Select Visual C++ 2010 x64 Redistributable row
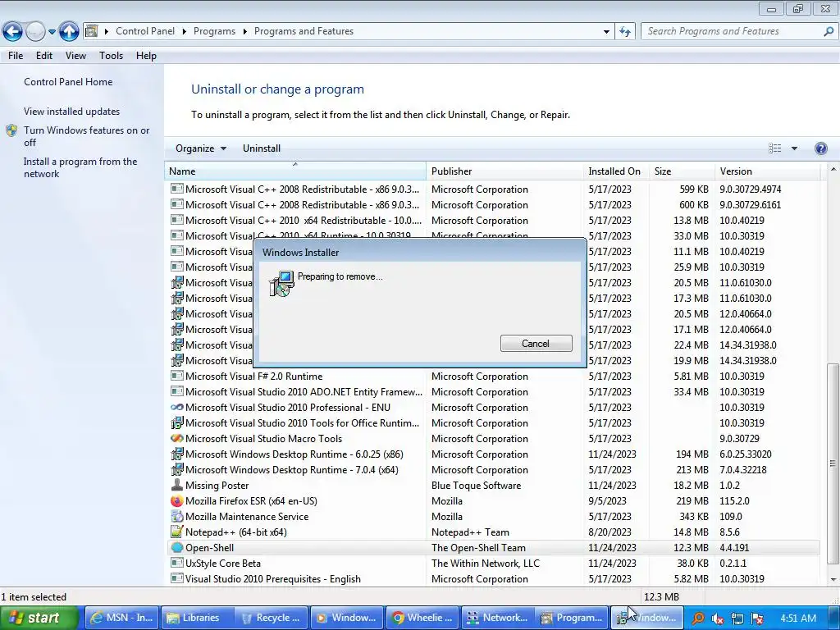The width and height of the screenshot is (840, 630). [x=494, y=220]
